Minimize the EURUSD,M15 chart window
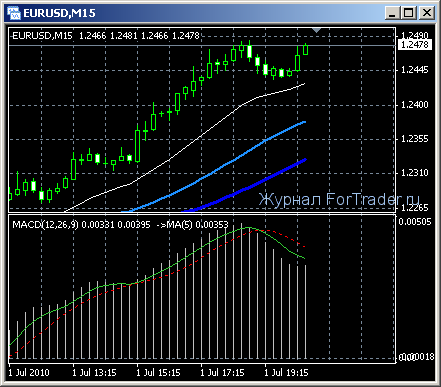This screenshot has height=387, width=441. pos(392,13)
